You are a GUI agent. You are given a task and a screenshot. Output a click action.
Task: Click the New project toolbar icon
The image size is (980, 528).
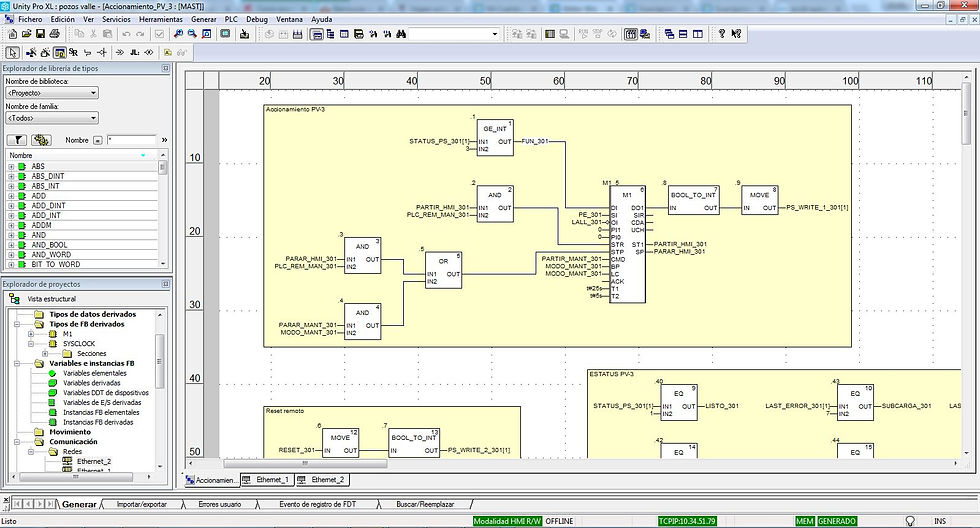(x=12, y=34)
